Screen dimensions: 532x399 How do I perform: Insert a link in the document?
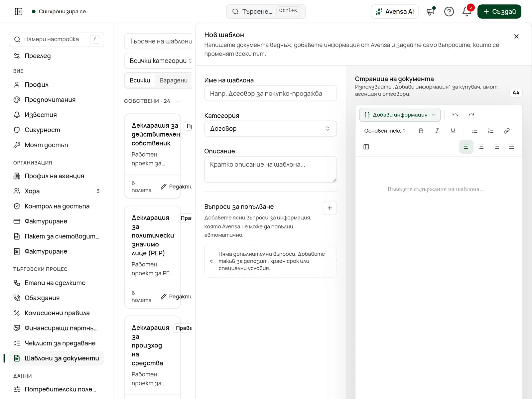click(x=507, y=131)
